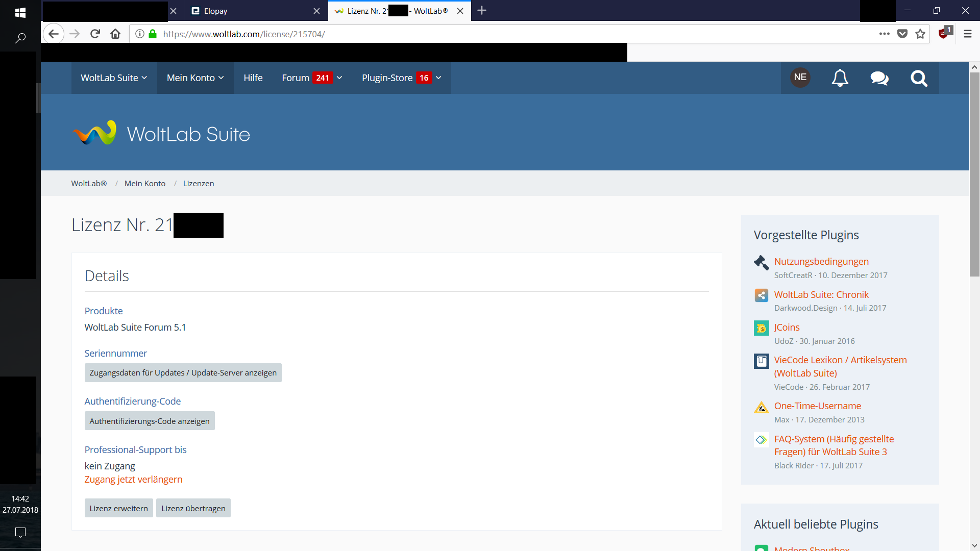
Task: Open the Hilfe menu item
Action: click(x=253, y=78)
